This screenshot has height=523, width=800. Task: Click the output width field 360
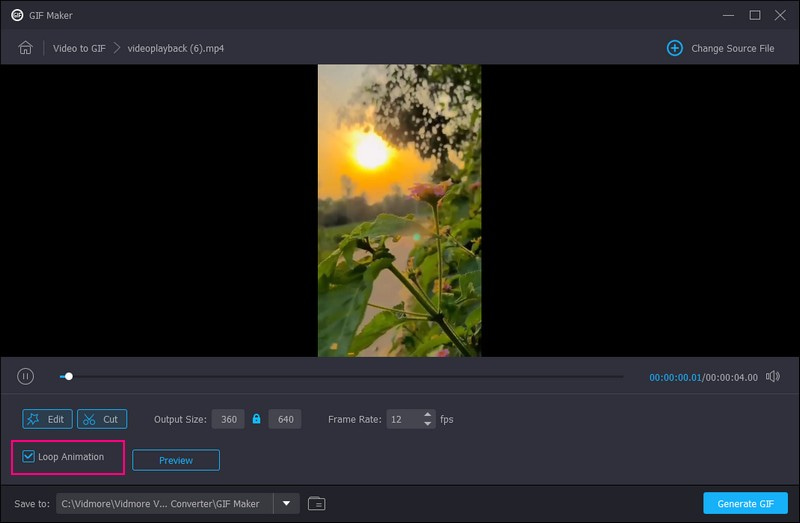tap(228, 419)
